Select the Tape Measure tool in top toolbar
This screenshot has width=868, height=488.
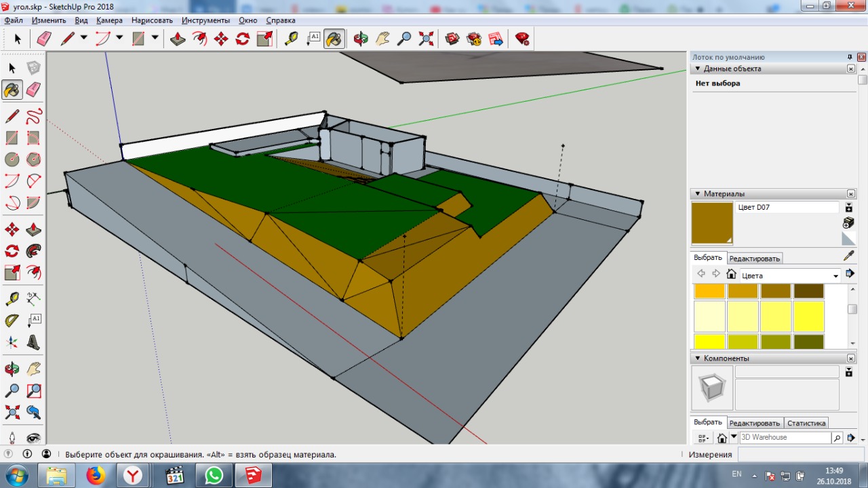coord(291,39)
